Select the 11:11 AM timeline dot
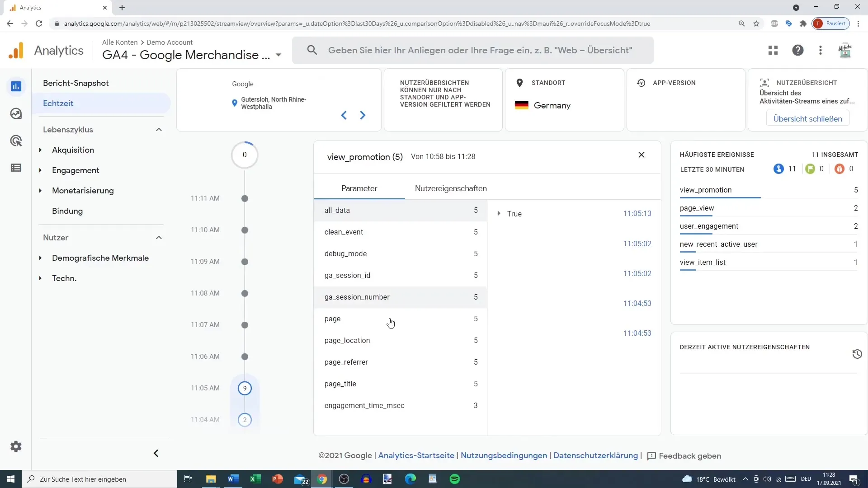This screenshot has height=488, width=868. click(245, 198)
